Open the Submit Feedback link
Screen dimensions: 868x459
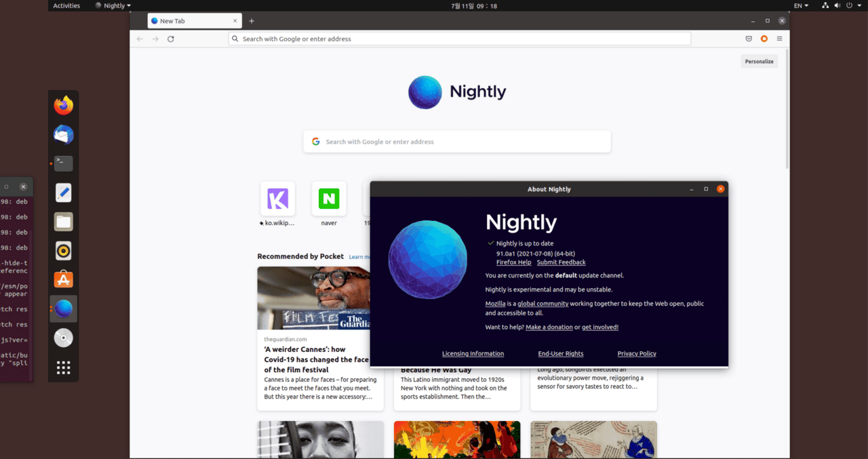(561, 262)
